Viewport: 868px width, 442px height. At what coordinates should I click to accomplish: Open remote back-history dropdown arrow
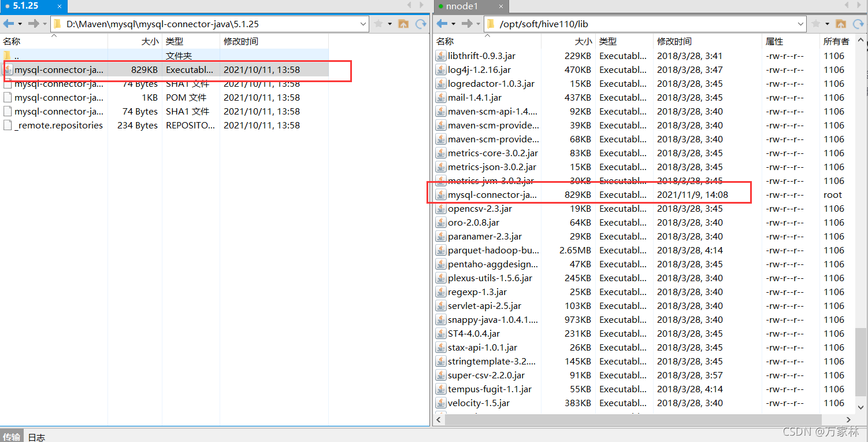coord(454,24)
